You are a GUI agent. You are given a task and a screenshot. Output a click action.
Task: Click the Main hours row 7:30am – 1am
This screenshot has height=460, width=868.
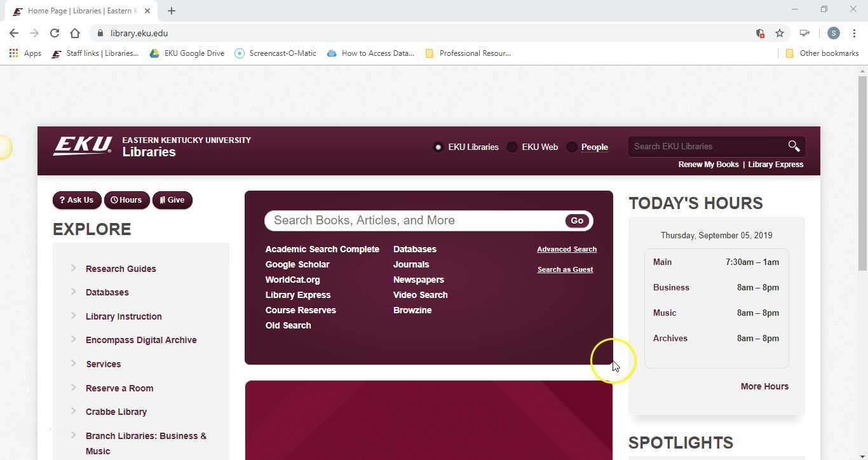coord(716,262)
